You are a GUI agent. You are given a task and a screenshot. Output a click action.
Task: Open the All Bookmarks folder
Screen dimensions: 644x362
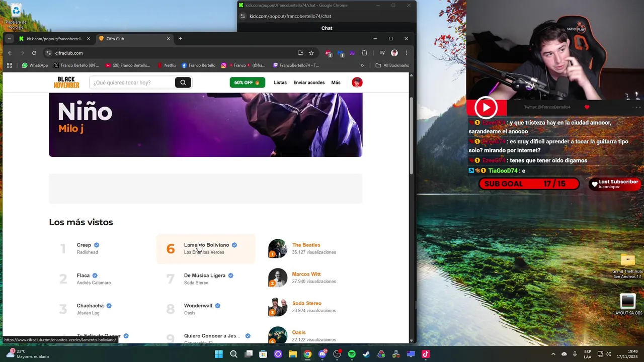pyautogui.click(x=392, y=65)
